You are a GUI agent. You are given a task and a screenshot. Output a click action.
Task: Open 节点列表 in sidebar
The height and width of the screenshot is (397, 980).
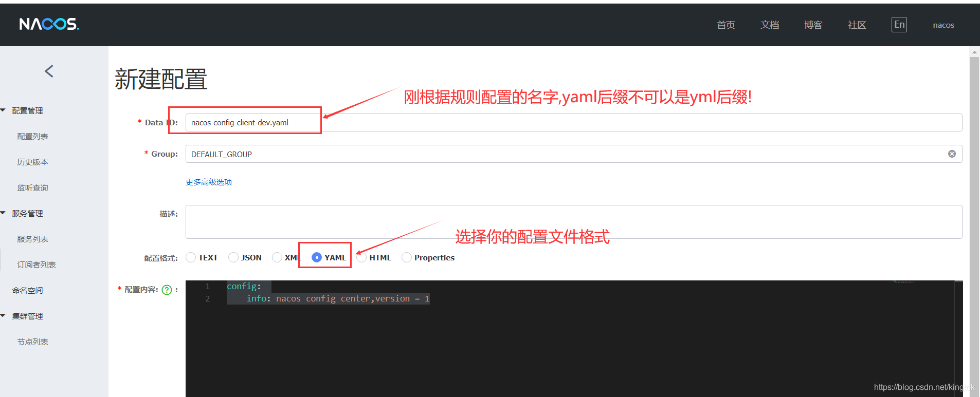(32, 342)
